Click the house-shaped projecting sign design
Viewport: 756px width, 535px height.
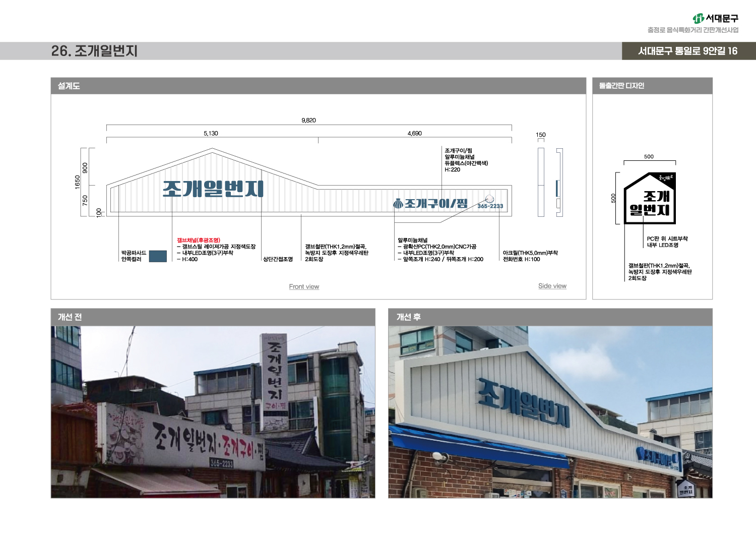650,199
